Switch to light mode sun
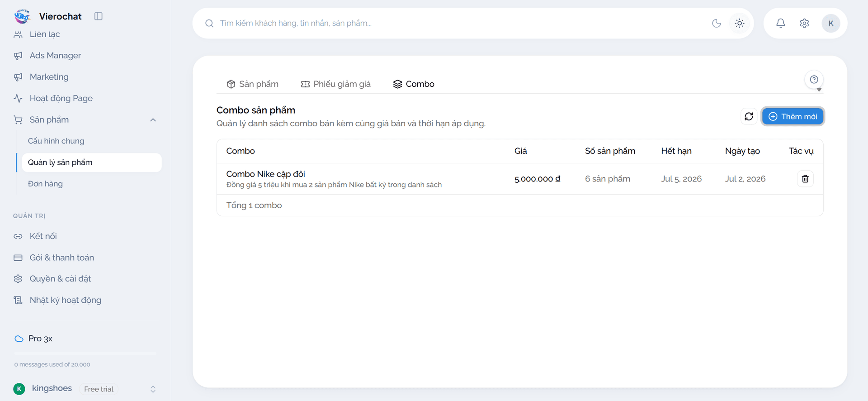Image resolution: width=868 pixels, height=401 pixels. click(x=740, y=23)
